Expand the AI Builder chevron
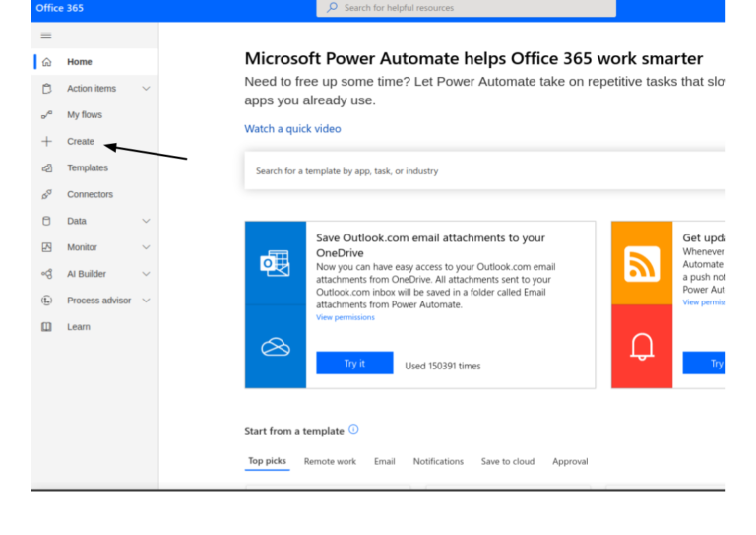Screen dimensions: 756x535 [146, 274]
